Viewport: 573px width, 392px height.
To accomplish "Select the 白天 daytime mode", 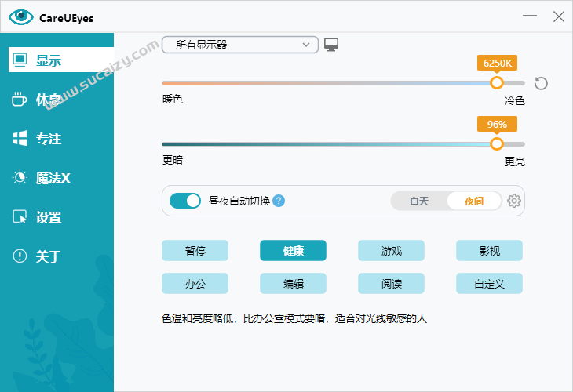I will tap(419, 201).
